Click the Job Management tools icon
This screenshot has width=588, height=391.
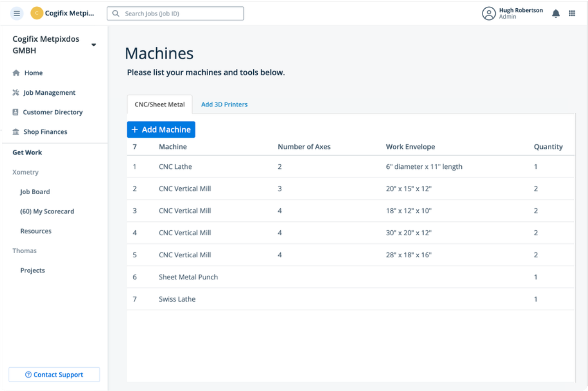pos(16,93)
